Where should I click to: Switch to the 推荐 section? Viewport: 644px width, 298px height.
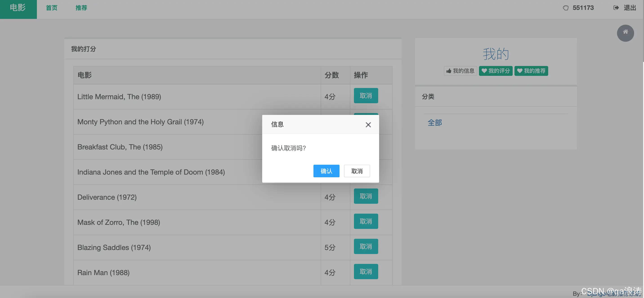pos(81,8)
